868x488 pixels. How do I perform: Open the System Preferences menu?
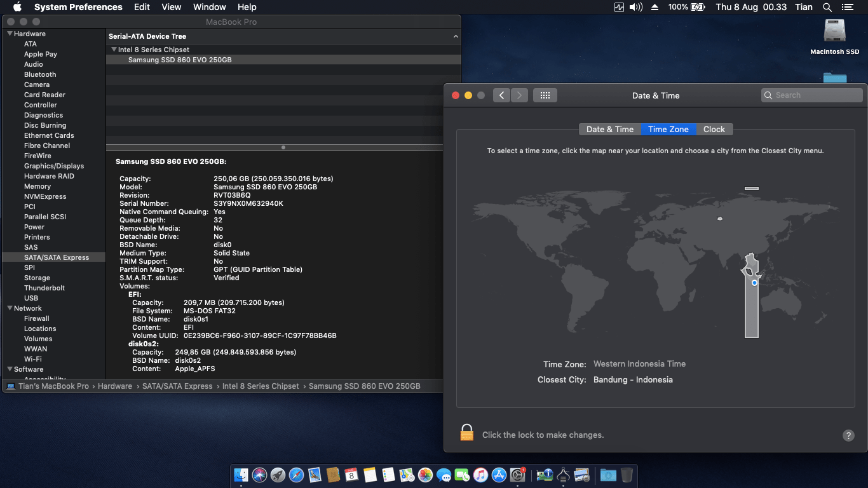pyautogui.click(x=78, y=7)
